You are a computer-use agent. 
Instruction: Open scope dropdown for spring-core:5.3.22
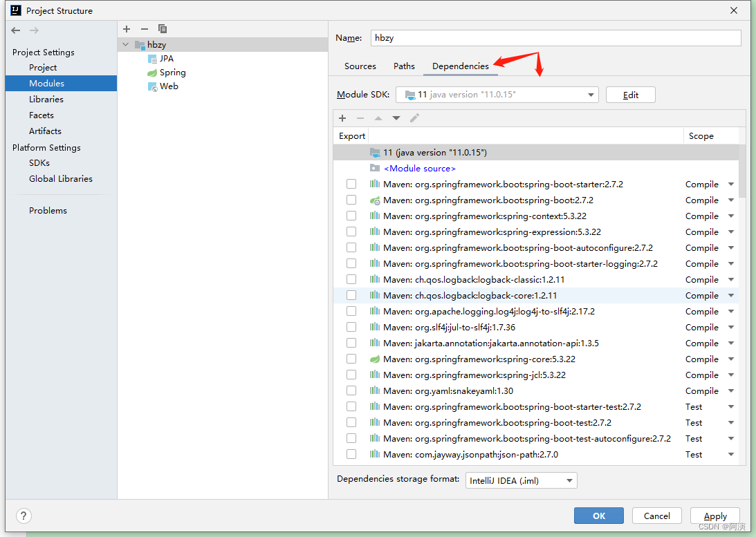(731, 359)
